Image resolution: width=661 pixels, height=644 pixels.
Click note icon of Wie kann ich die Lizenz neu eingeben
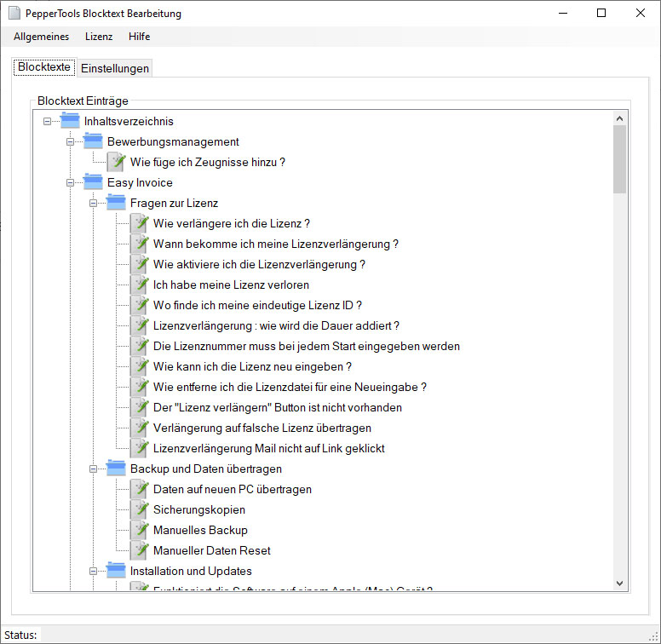[x=140, y=366]
